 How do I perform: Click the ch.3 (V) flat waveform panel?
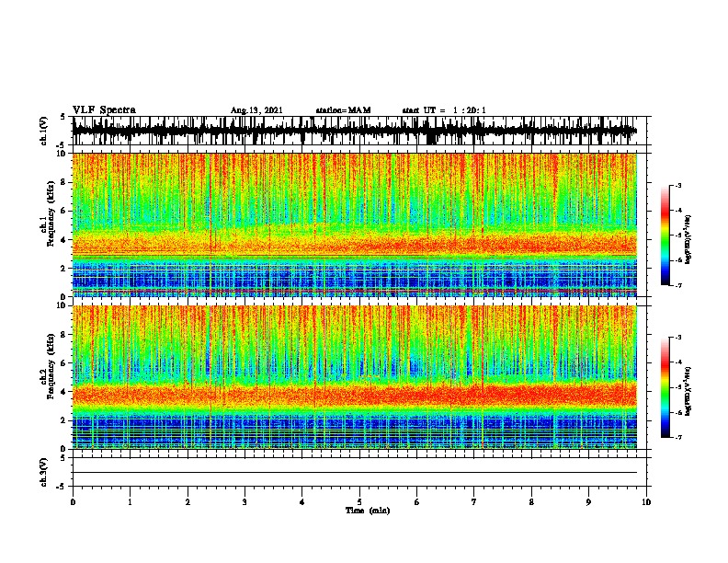pyautogui.click(x=361, y=472)
